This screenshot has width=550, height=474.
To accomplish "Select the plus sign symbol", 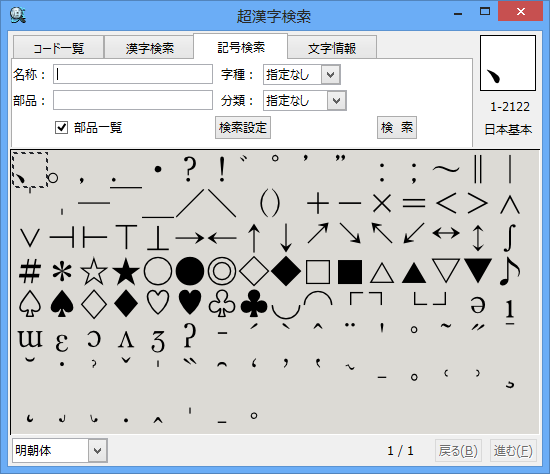I will 318,203.
